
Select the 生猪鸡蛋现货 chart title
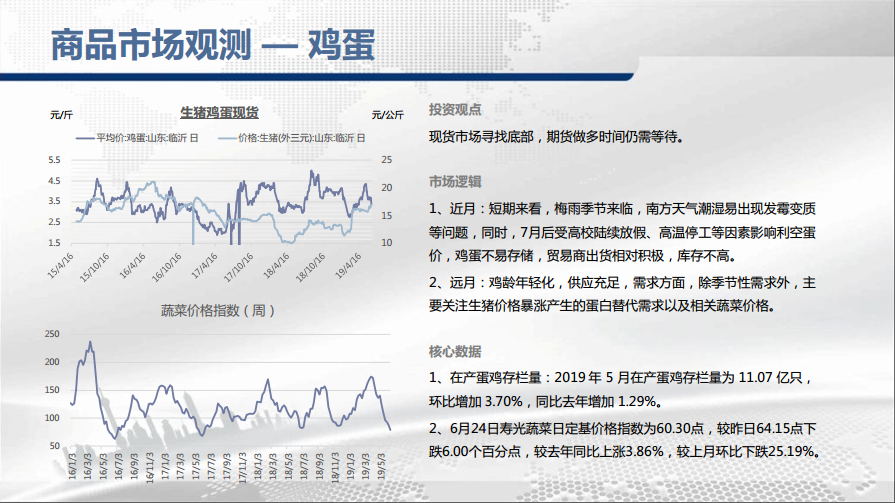point(218,113)
